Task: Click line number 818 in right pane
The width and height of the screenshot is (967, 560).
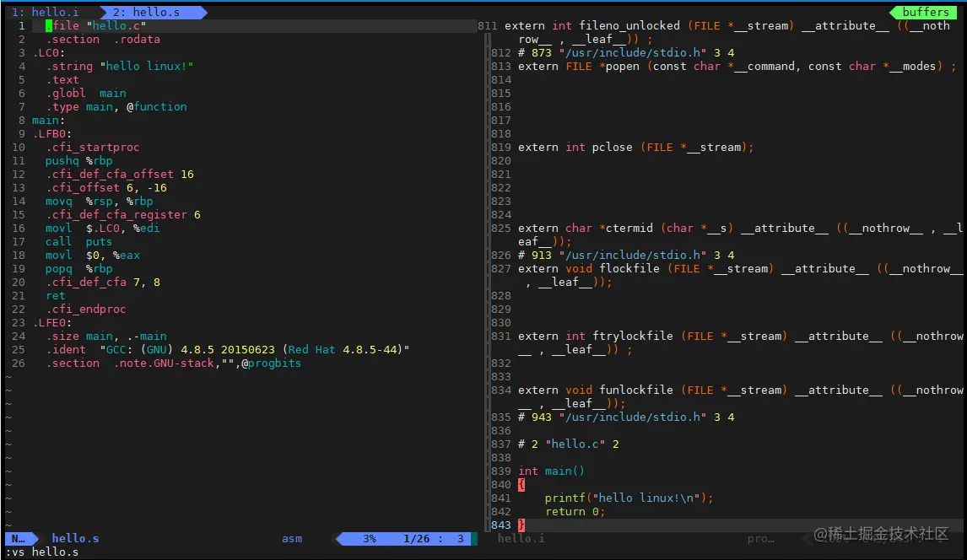Action: [x=501, y=134]
